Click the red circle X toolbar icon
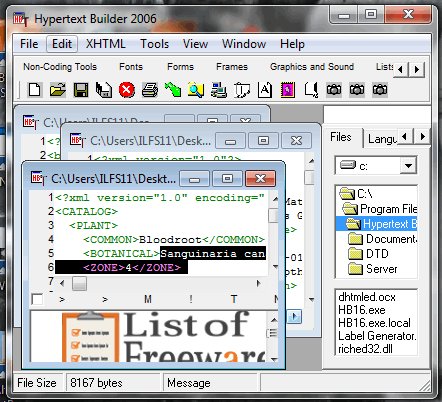 [127, 90]
